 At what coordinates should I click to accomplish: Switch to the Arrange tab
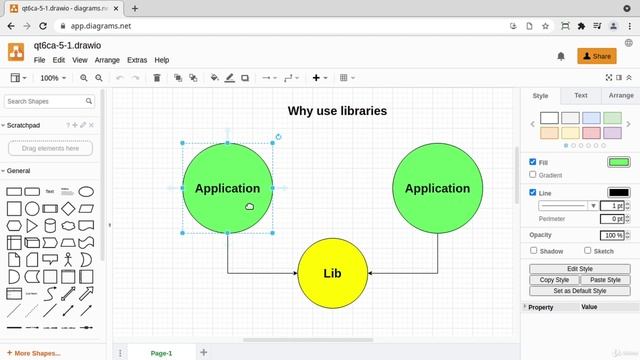pyautogui.click(x=621, y=96)
